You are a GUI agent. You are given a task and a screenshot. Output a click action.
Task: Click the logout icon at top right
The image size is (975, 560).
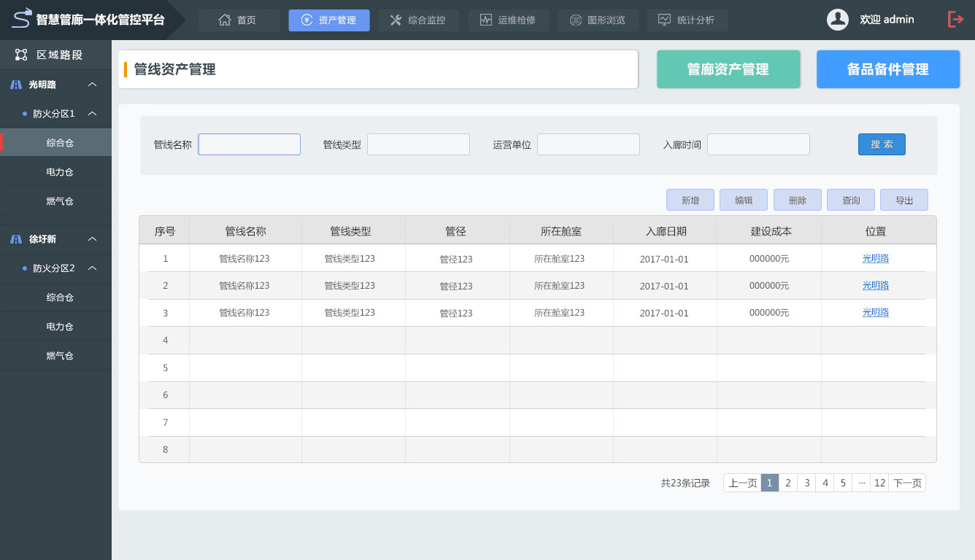955,20
